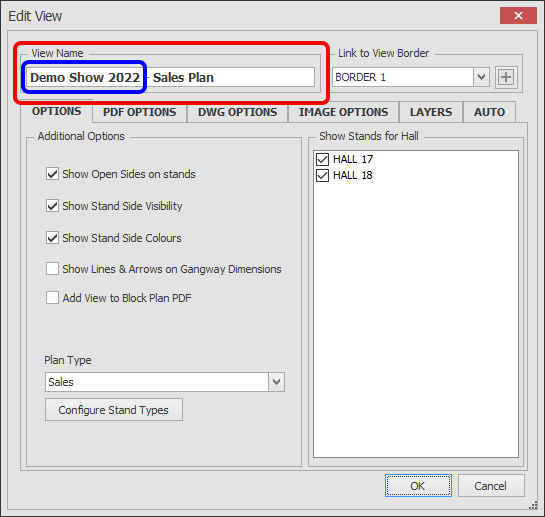Switch to the PDF OPTIONS tab
This screenshot has width=545, height=517.
click(x=139, y=112)
